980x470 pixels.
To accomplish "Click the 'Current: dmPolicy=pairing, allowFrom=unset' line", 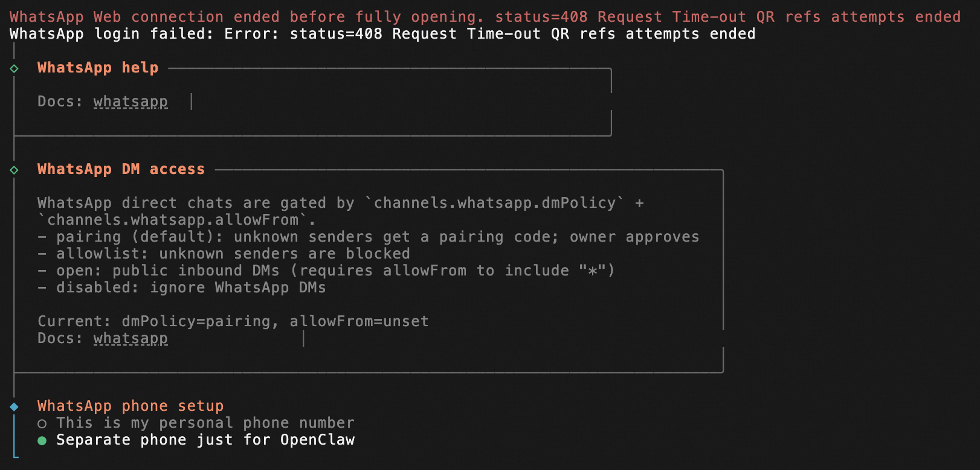I will coord(233,321).
